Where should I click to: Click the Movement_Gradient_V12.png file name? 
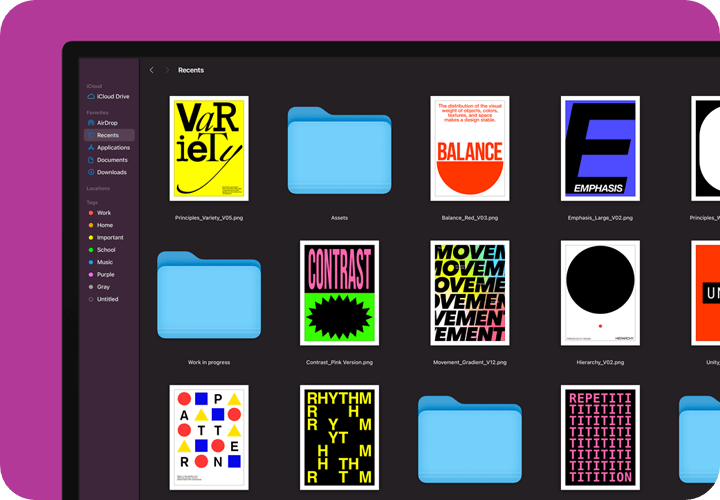pos(470,363)
